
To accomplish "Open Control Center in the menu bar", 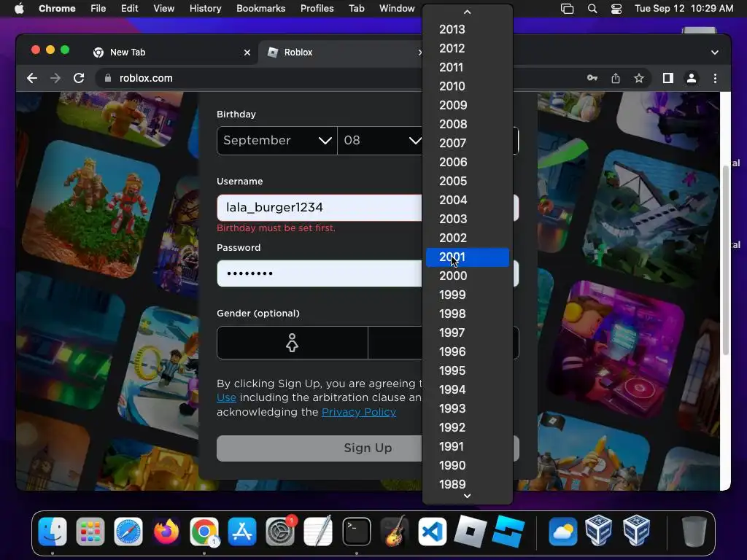I will (616, 9).
